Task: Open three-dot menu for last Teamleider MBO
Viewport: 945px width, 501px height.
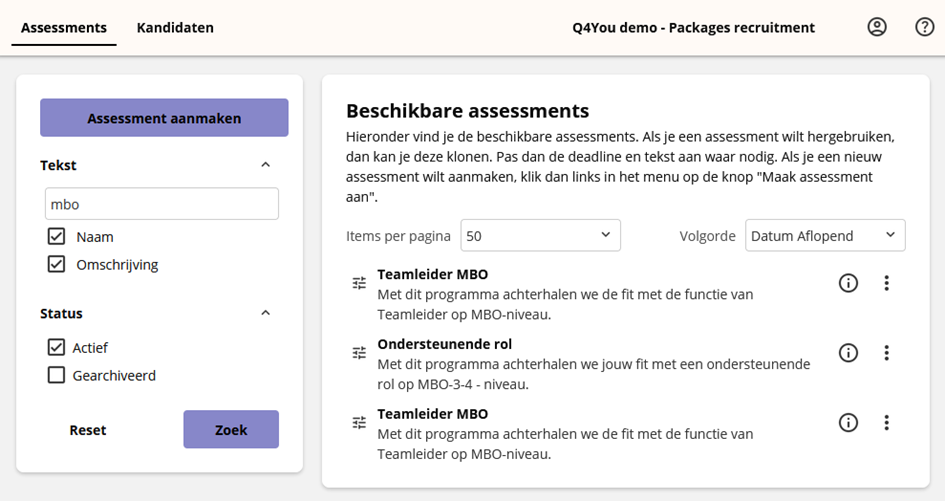Action: (x=886, y=422)
